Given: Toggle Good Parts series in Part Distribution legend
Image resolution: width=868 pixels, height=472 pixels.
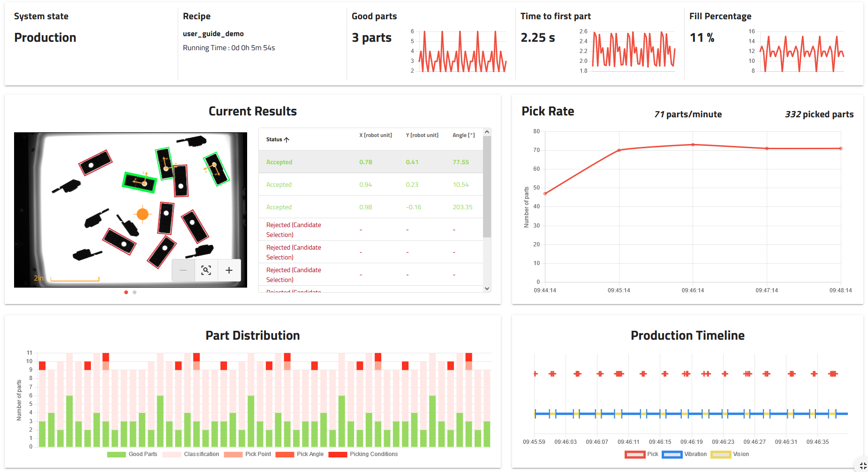Looking at the screenshot, I should point(132,454).
